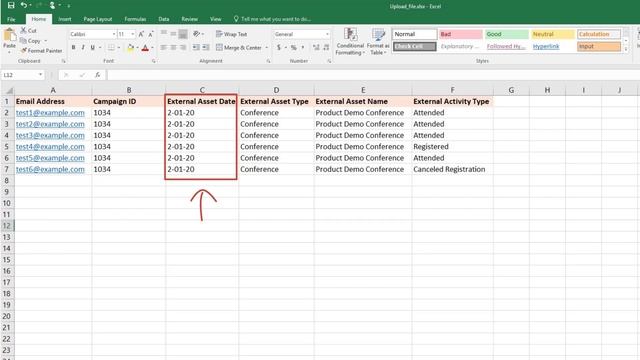Align text to the middle
Viewport: 640px width, 360px height.
pos(173,34)
